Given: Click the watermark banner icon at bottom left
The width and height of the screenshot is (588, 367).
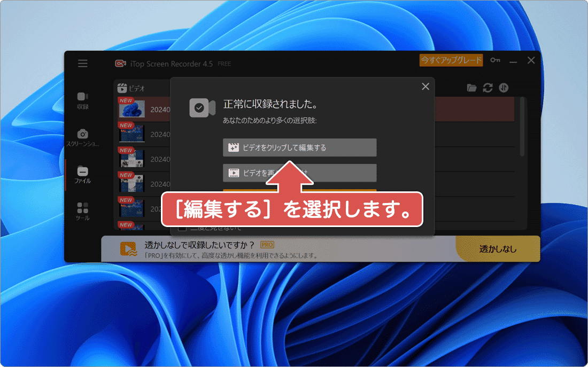Looking at the screenshot, I should [x=129, y=248].
